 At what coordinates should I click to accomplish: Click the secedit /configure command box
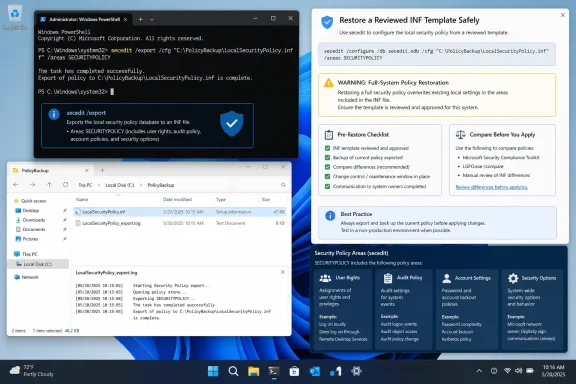pyautogui.click(x=437, y=54)
